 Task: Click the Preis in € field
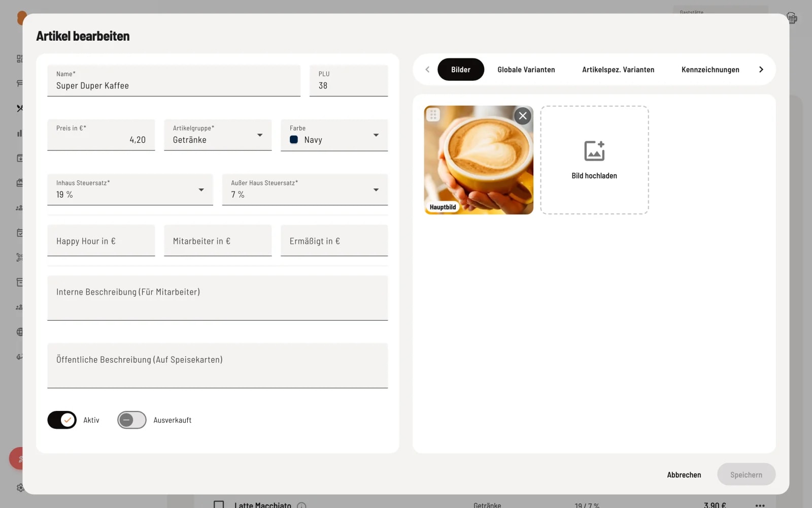point(101,135)
